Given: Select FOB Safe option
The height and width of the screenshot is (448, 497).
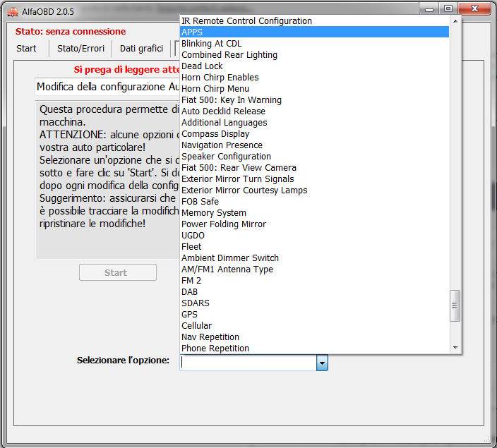Looking at the screenshot, I should point(314,202).
